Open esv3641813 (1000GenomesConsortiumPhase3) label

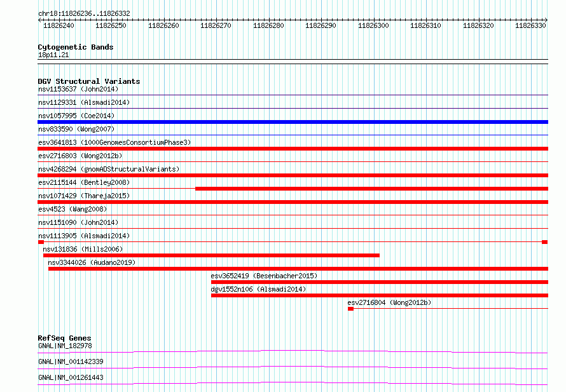point(114,142)
